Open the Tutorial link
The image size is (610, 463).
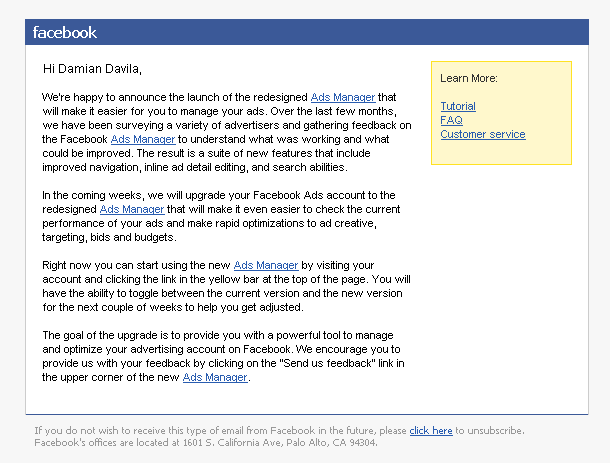(458, 106)
